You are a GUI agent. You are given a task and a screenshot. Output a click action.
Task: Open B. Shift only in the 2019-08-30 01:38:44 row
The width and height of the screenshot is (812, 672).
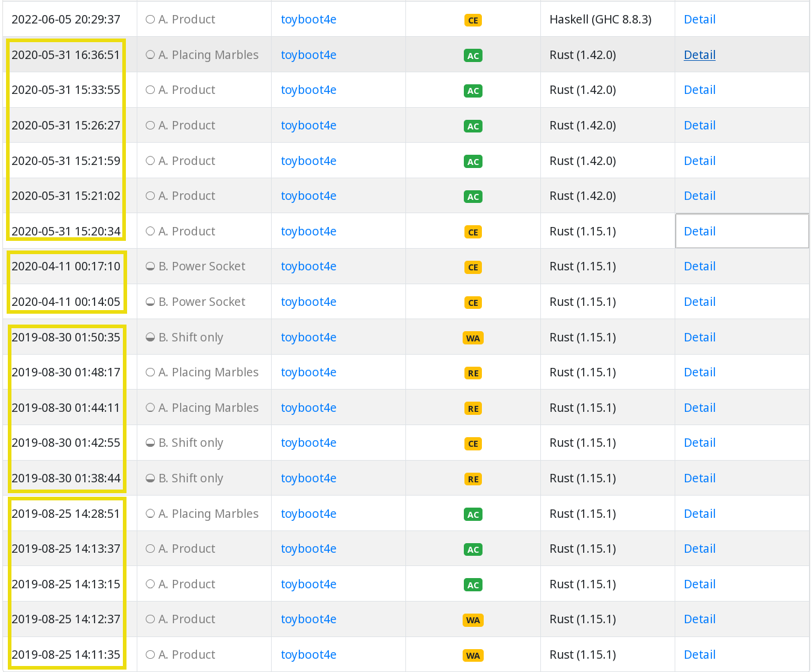(191, 478)
